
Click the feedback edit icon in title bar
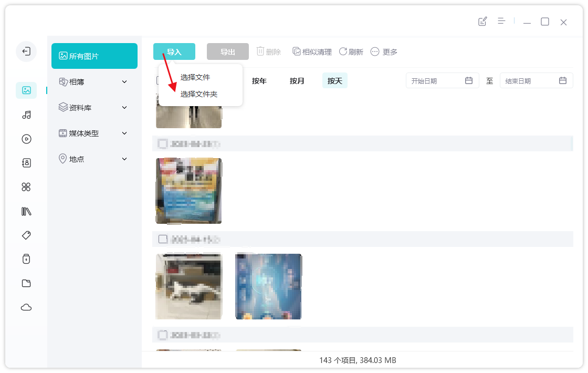click(482, 22)
